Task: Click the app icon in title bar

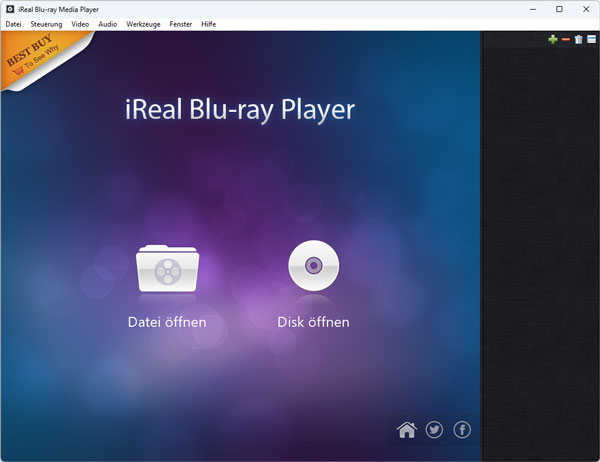Action: pyautogui.click(x=10, y=9)
